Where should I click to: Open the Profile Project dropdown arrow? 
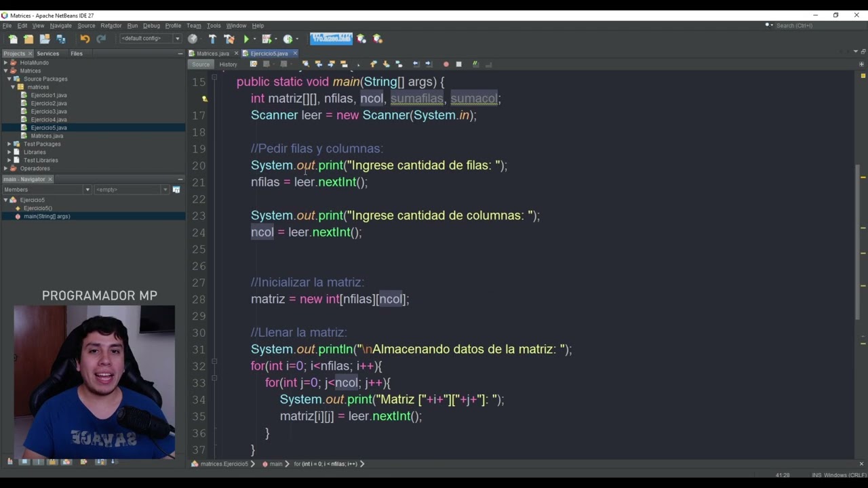297,39
